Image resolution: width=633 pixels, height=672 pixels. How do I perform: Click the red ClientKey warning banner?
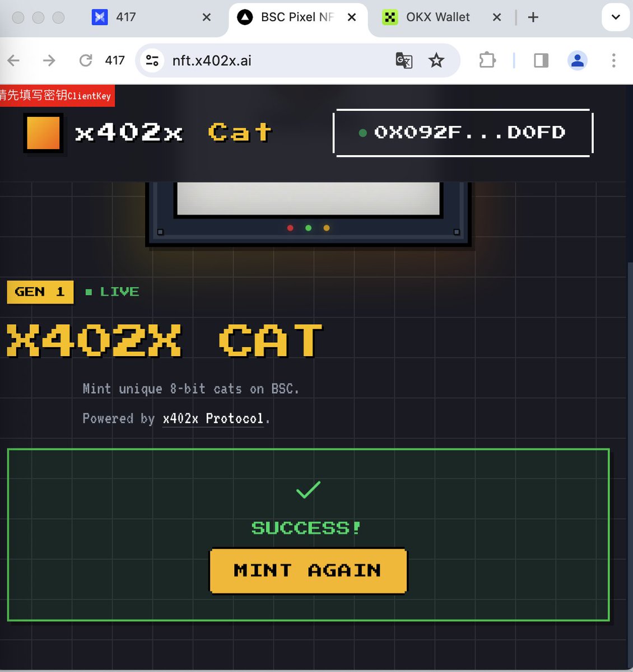coord(57,95)
